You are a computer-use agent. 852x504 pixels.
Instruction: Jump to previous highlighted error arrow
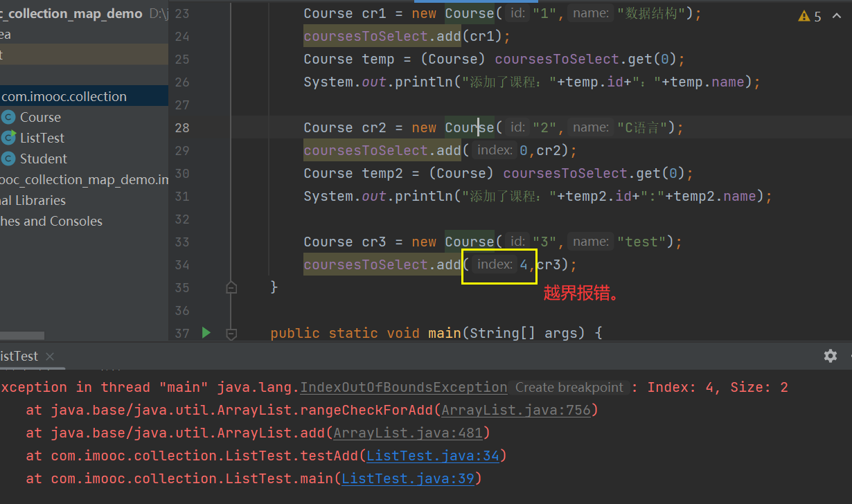point(837,17)
